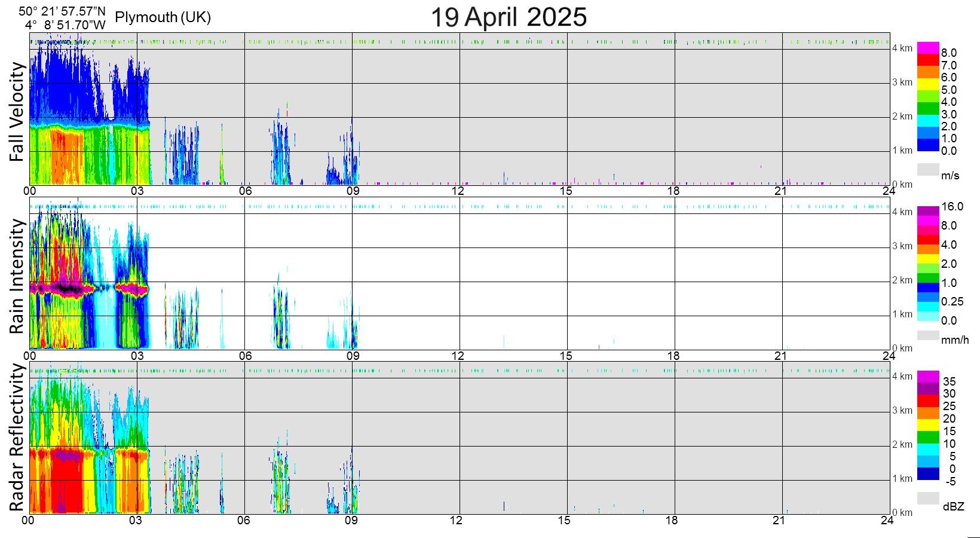The width and height of the screenshot is (980, 538).
Task: Click the gray swatch beside dBZ
Action: click(x=929, y=499)
